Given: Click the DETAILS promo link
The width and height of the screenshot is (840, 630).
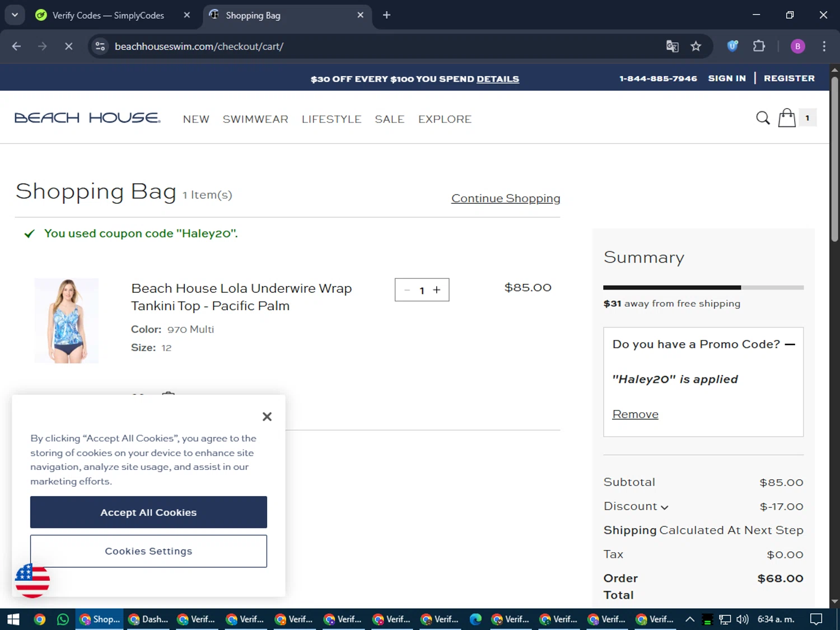Looking at the screenshot, I should pos(498,79).
